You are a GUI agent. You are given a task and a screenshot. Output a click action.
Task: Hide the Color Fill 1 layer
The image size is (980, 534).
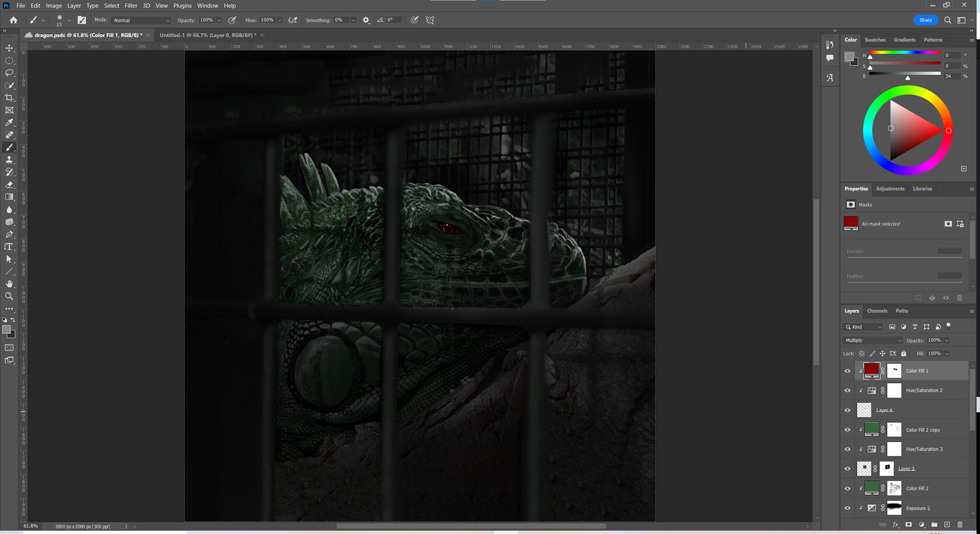(848, 371)
